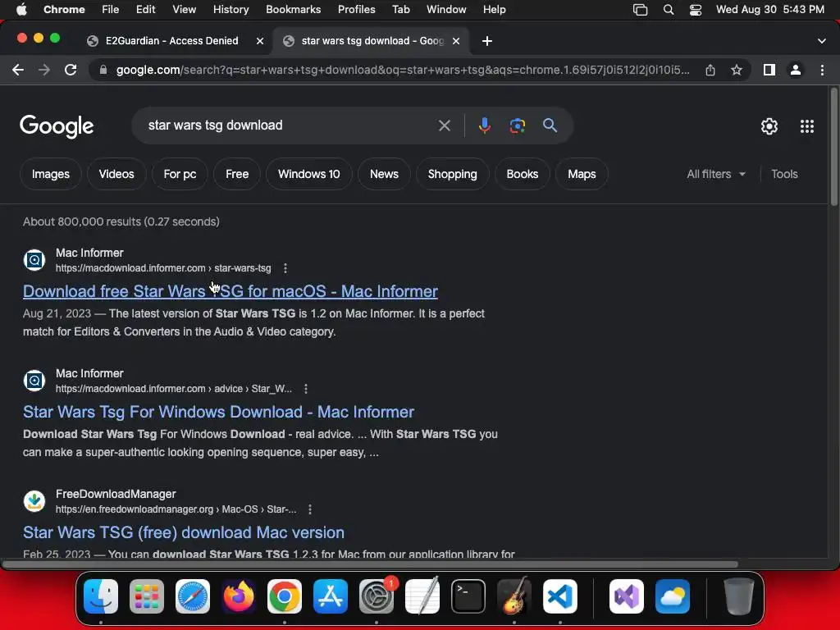Filter results by Books

pos(523,174)
